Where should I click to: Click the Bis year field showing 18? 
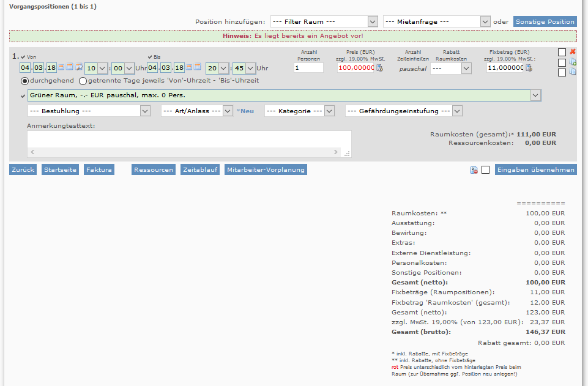pos(179,68)
